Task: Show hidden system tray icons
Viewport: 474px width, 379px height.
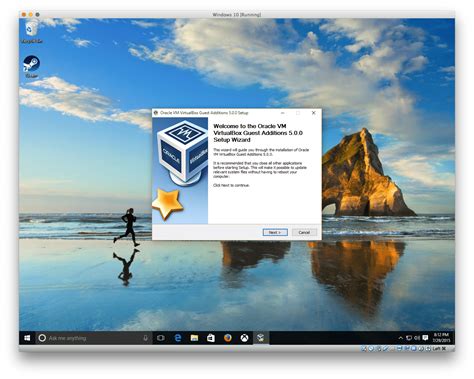Action: point(401,338)
